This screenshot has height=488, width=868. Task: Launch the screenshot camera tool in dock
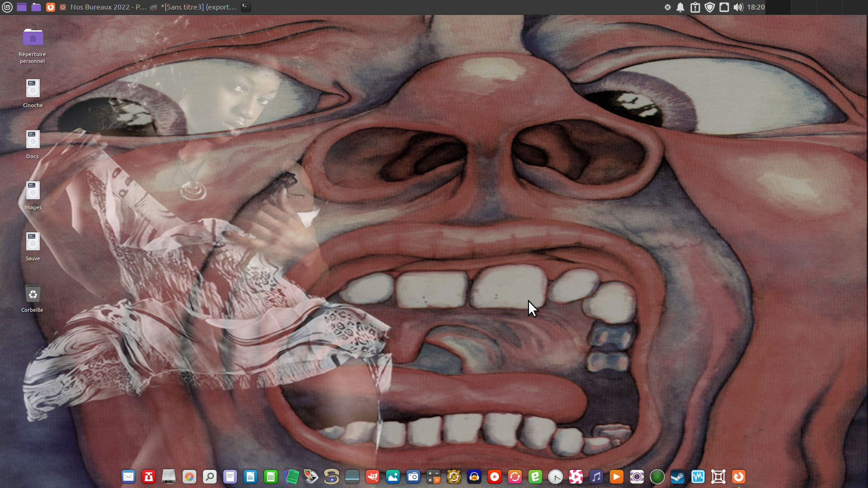(x=413, y=477)
